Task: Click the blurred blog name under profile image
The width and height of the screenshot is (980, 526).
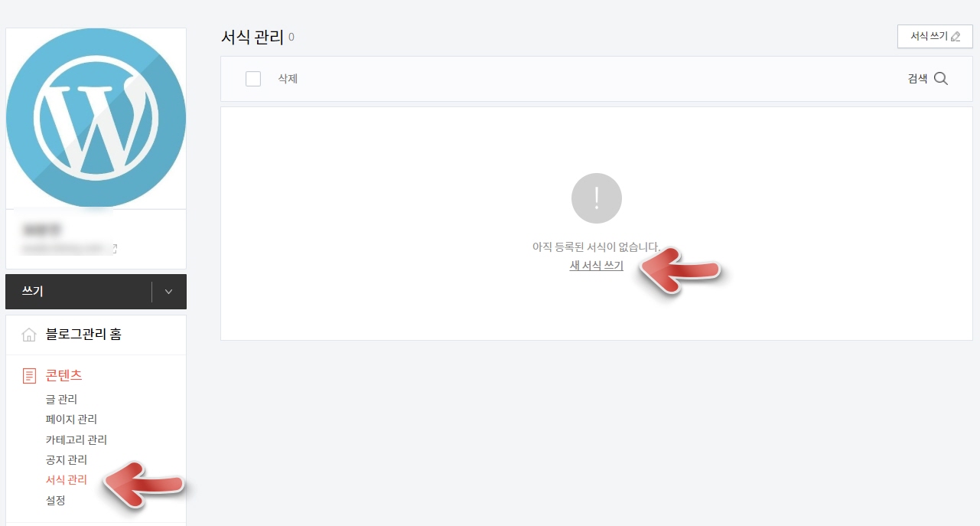Action: 42,230
